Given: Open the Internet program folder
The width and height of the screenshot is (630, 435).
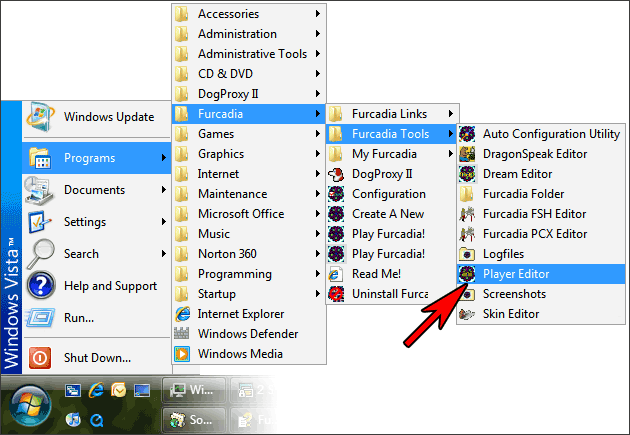Looking at the screenshot, I should pyautogui.click(x=249, y=174).
